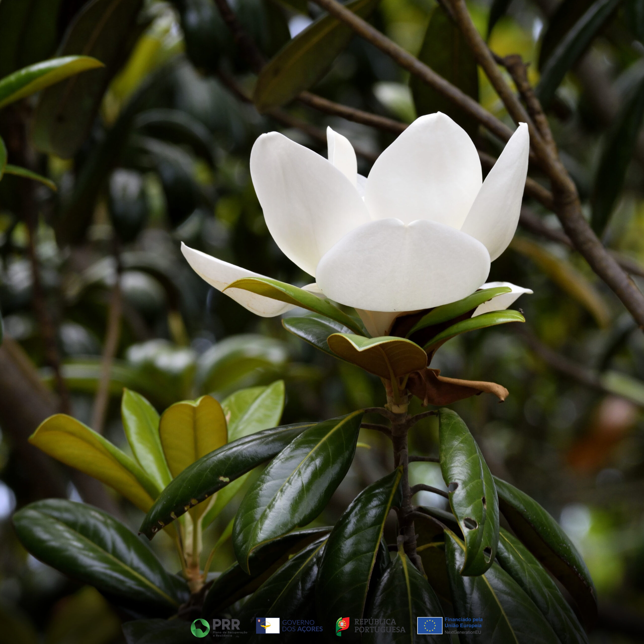Click the Portuguese flag emblem icon
644x644 pixels.
(x=342, y=626)
